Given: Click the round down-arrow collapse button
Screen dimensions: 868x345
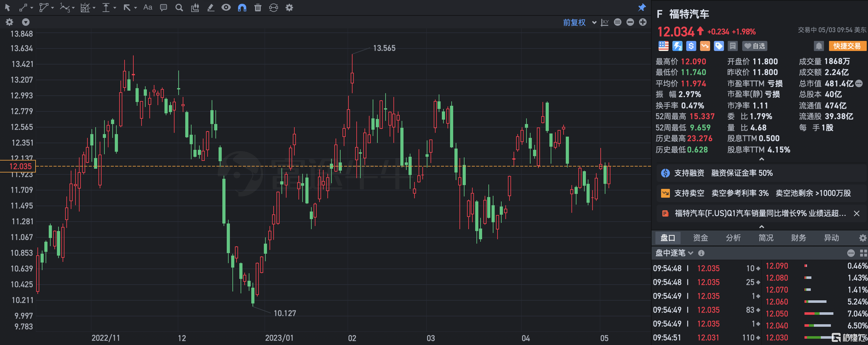Looking at the screenshot, I should pos(25,22).
